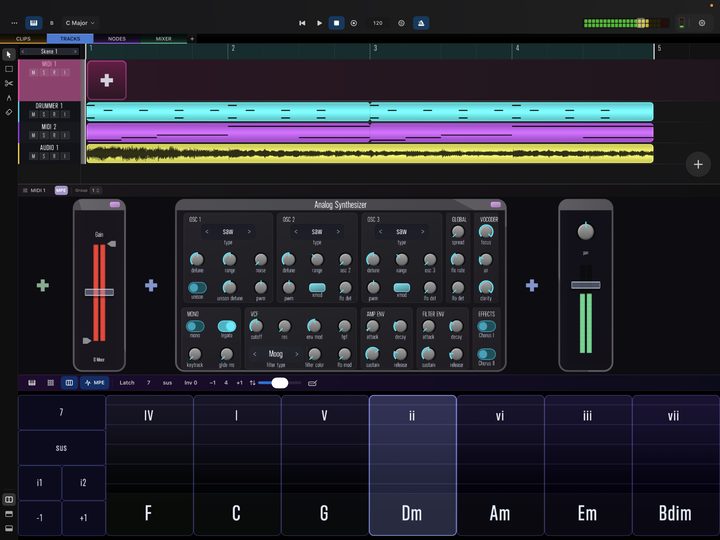720x540 pixels.
Task: Adjust the velocity slider in chord toolbar
Action: [280, 383]
